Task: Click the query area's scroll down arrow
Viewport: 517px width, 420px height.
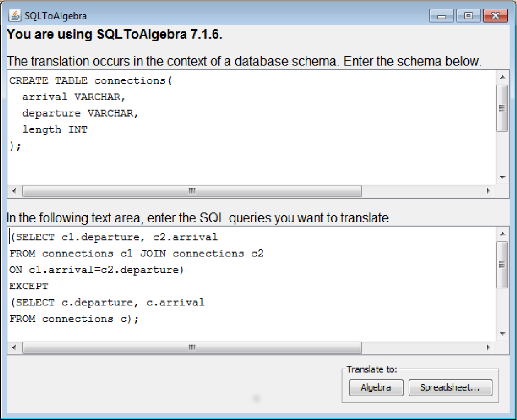Action: (x=502, y=334)
